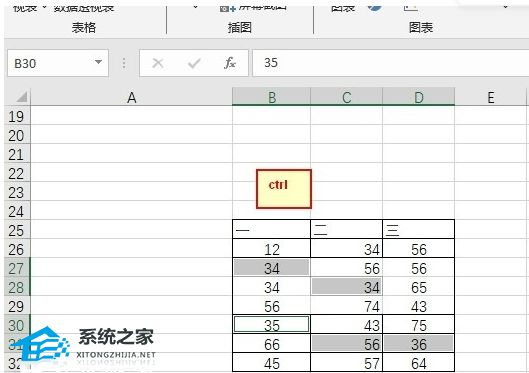Select row 20 header
The height and width of the screenshot is (373, 529).
click(x=17, y=135)
